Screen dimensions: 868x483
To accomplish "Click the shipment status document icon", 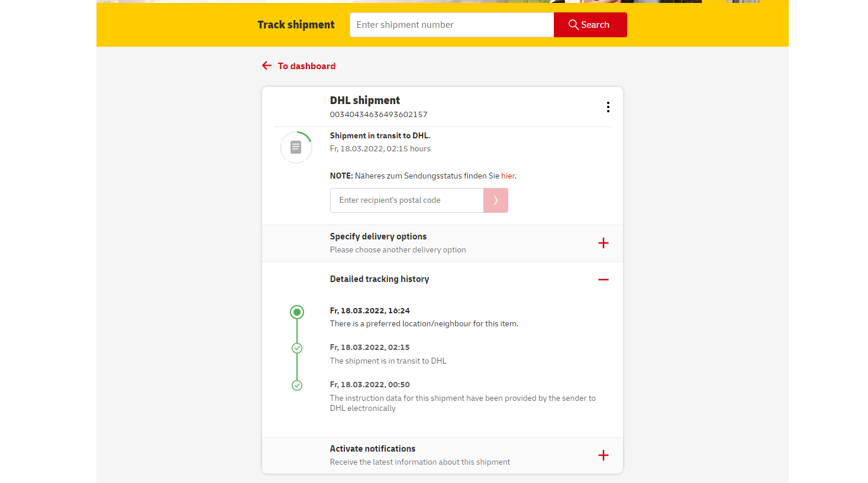I will point(296,147).
